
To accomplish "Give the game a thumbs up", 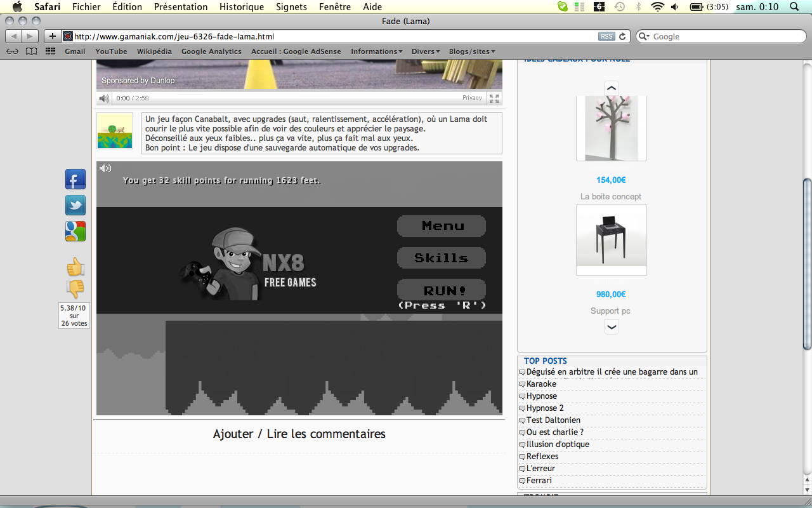I will pos(75,267).
